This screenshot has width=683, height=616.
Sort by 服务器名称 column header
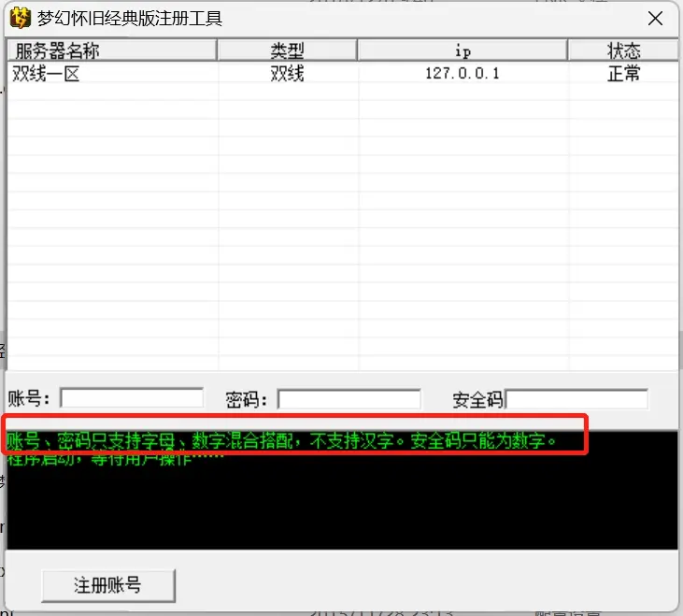click(112, 50)
